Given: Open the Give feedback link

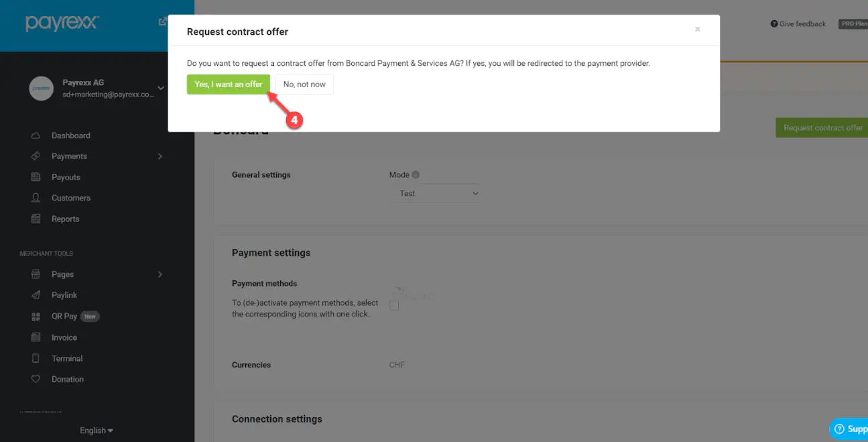Looking at the screenshot, I should tap(798, 24).
